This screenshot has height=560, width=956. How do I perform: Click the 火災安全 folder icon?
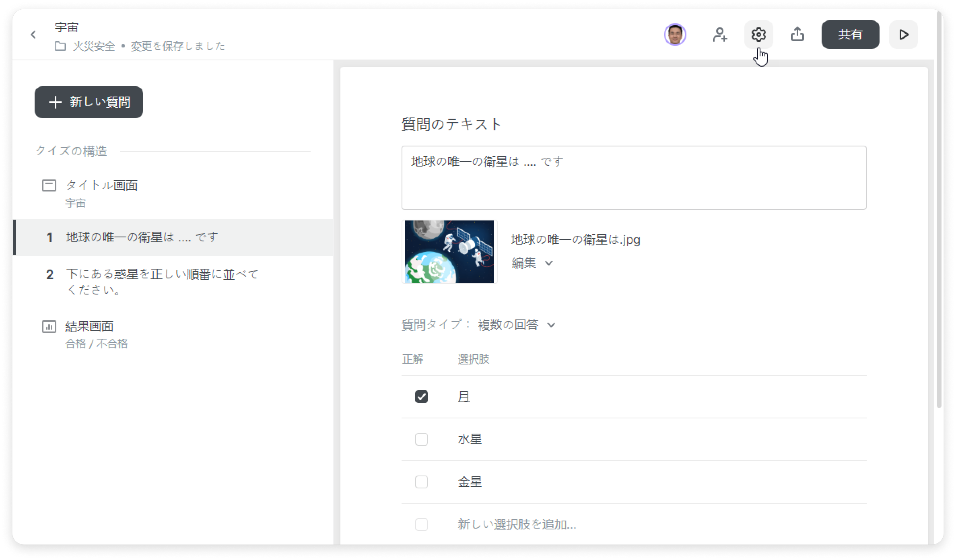tap(60, 46)
